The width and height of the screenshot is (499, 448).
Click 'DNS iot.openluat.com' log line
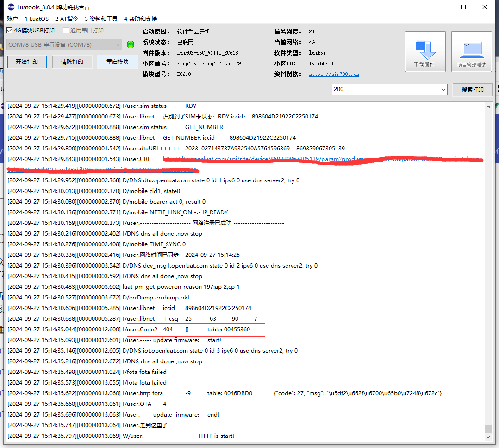pos(152,351)
